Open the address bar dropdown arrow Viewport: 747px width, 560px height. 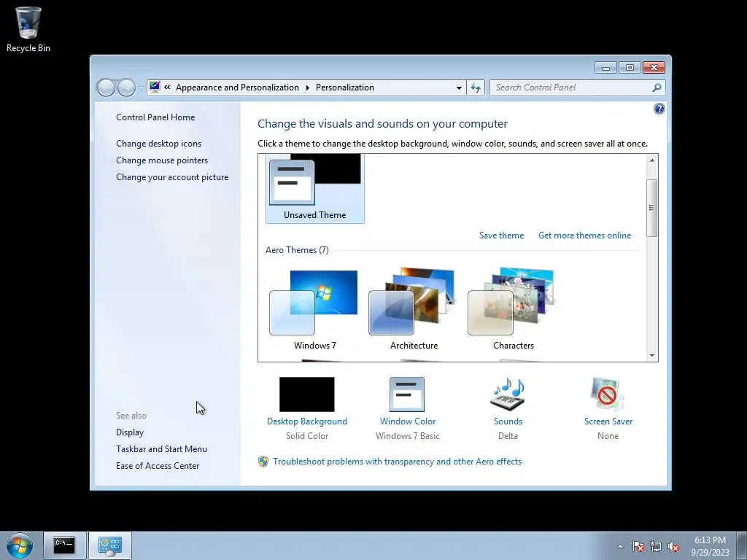tap(459, 87)
